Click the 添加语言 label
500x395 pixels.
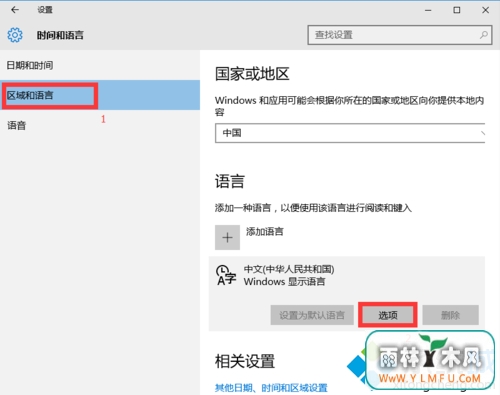pyautogui.click(x=265, y=231)
